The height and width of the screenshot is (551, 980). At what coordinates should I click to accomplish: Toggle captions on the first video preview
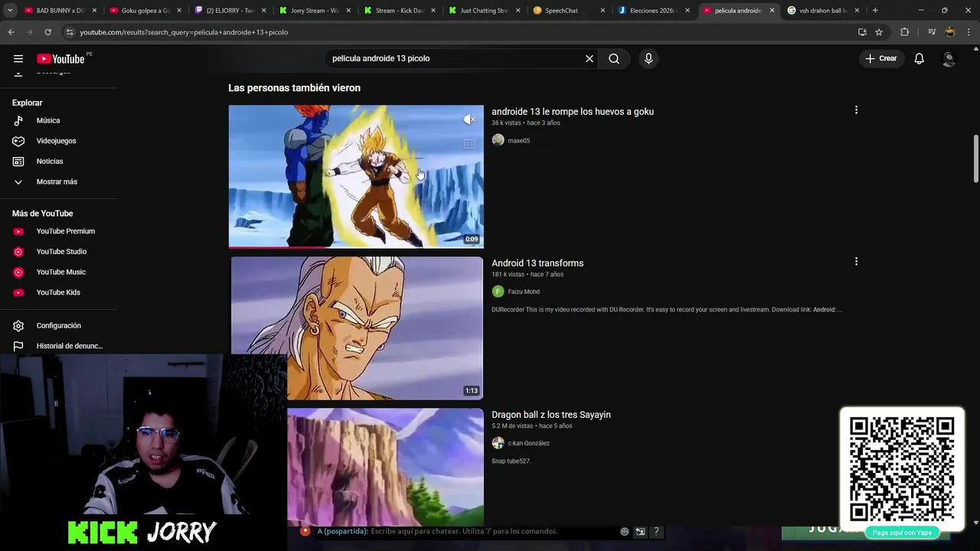tap(469, 144)
